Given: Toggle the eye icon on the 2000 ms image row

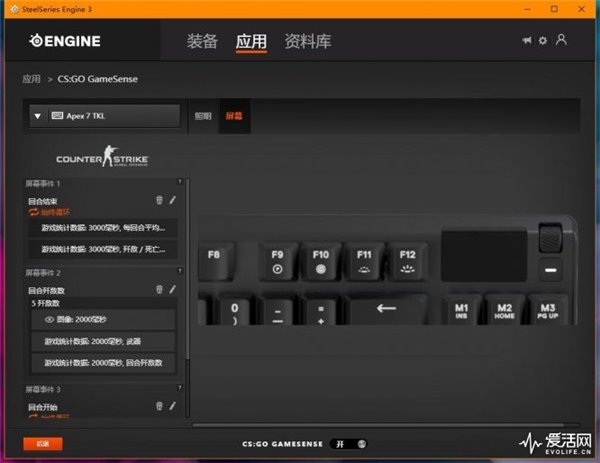Looking at the screenshot, I should pyautogui.click(x=49, y=320).
